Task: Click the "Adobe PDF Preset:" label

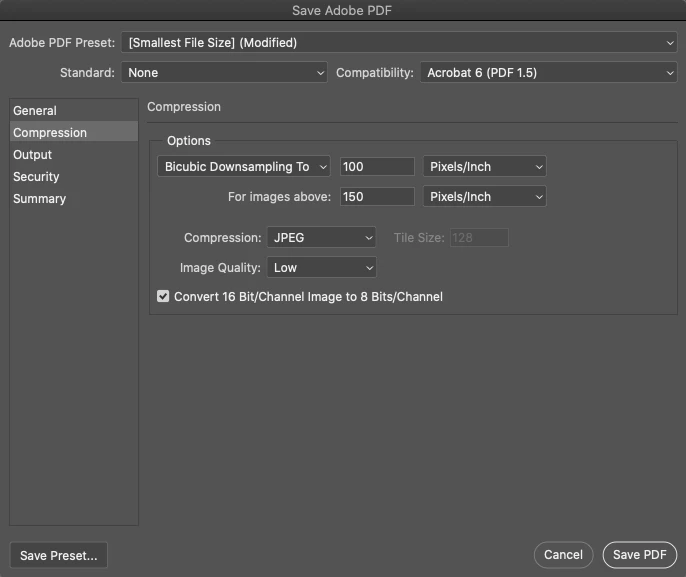Action: click(x=62, y=42)
